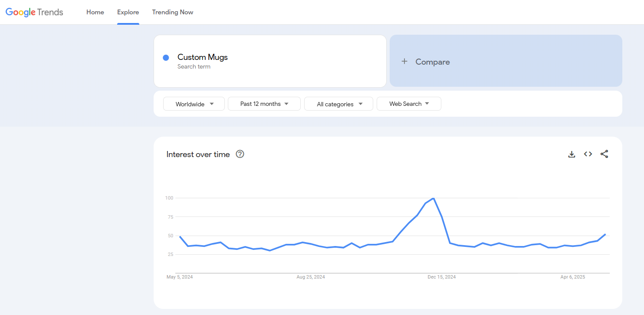Click the 100 value on the y-axis

169,198
